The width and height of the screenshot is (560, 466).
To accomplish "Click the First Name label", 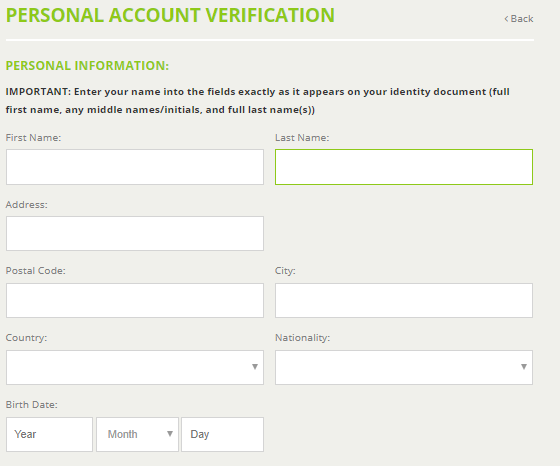I will [x=33, y=137].
